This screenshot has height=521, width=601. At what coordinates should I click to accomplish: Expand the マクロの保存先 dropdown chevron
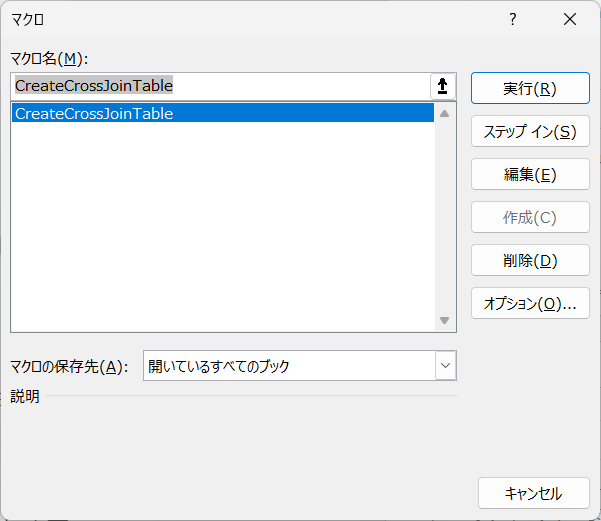click(445, 366)
